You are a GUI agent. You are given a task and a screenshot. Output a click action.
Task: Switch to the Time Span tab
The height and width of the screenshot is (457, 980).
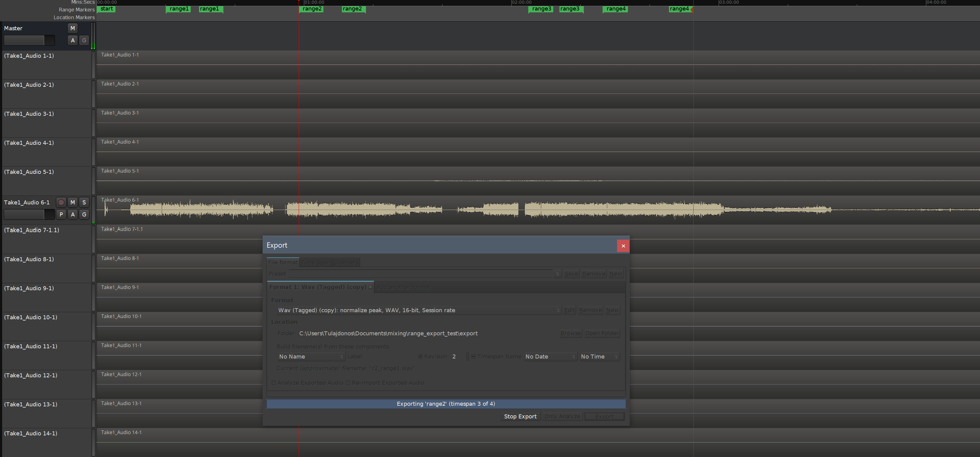(315, 262)
